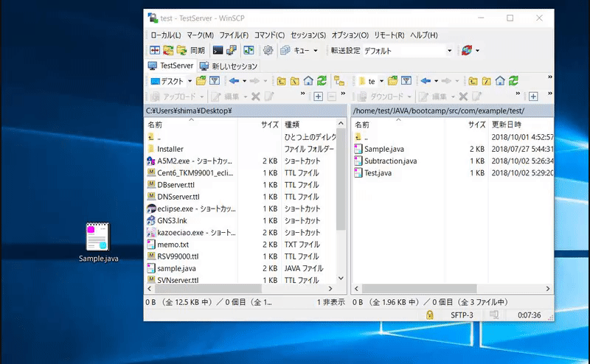The width and height of the screenshot is (590, 364).
Task: Click remote panel Open Directory folder icon
Action: (393, 81)
